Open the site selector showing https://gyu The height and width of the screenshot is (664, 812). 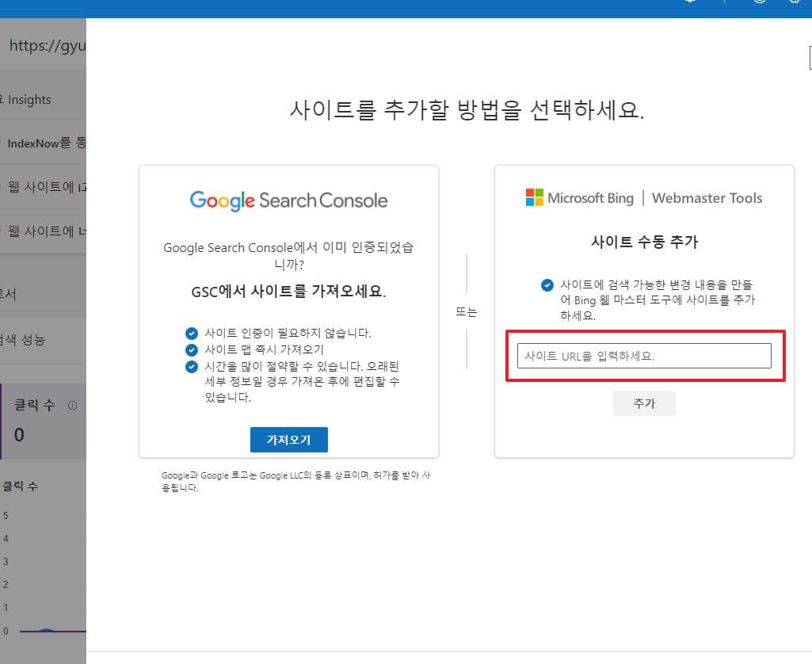pyautogui.click(x=44, y=45)
